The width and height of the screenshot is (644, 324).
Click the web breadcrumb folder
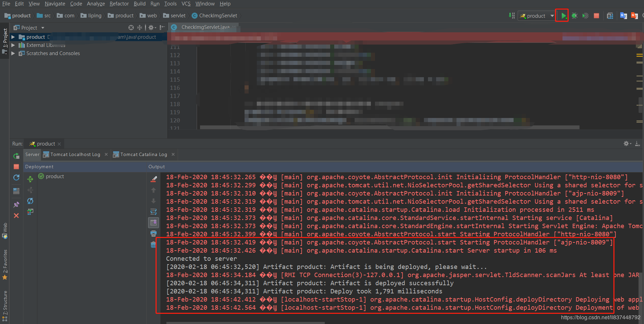pos(148,16)
